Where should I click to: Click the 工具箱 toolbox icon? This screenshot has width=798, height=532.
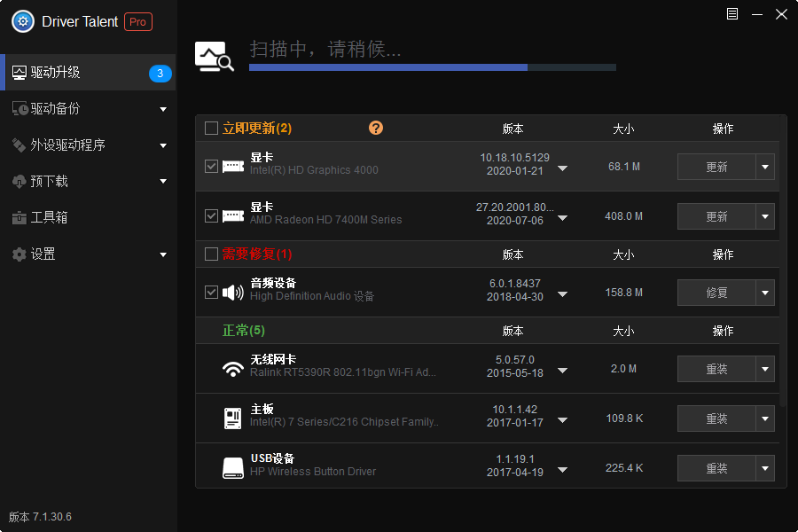tap(20, 218)
